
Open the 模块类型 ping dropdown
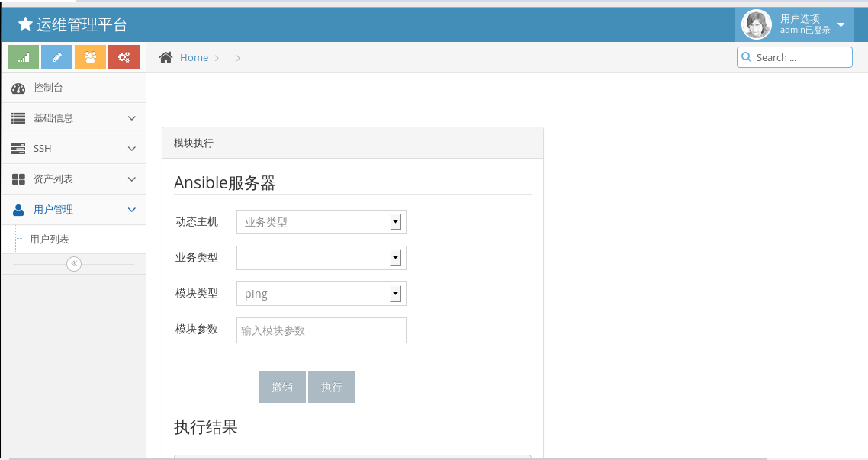pyautogui.click(x=321, y=294)
